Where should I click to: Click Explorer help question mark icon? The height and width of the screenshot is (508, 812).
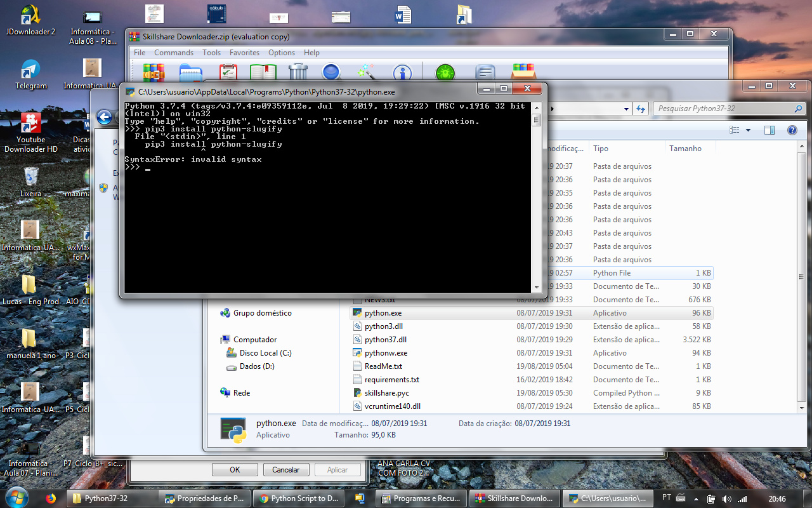click(x=792, y=130)
